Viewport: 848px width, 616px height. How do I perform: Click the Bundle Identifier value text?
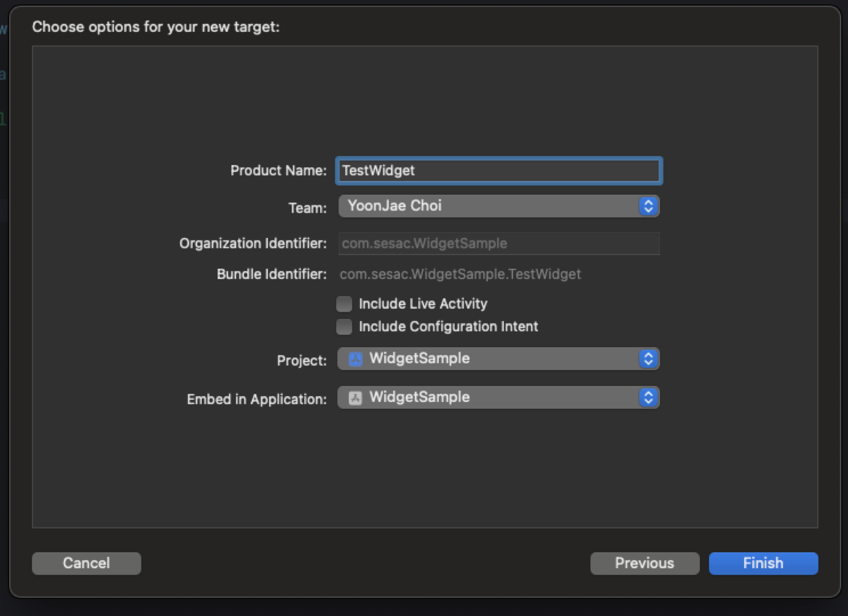click(460, 274)
